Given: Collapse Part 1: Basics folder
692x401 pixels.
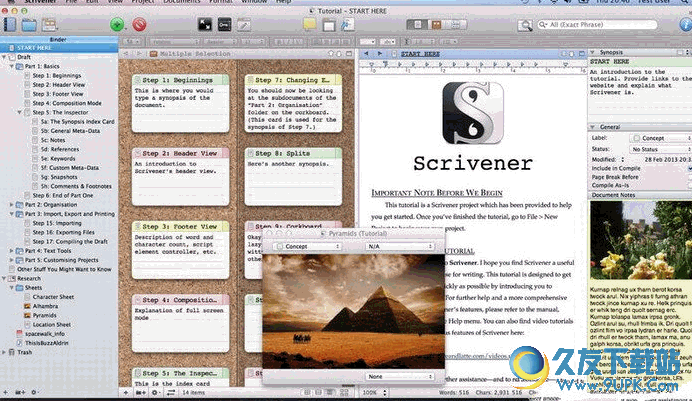Looking at the screenshot, I should pos(11,67).
